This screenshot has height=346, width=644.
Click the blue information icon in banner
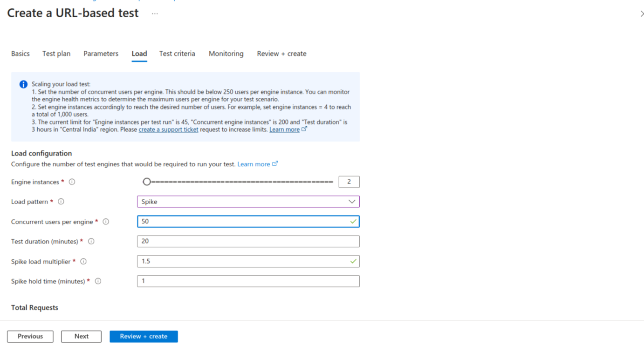point(23,84)
